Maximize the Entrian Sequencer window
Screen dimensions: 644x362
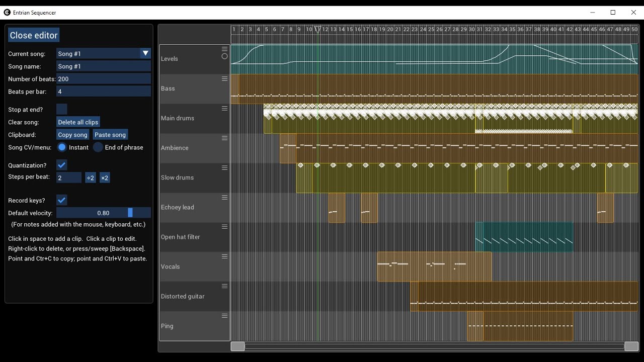pyautogui.click(x=613, y=13)
